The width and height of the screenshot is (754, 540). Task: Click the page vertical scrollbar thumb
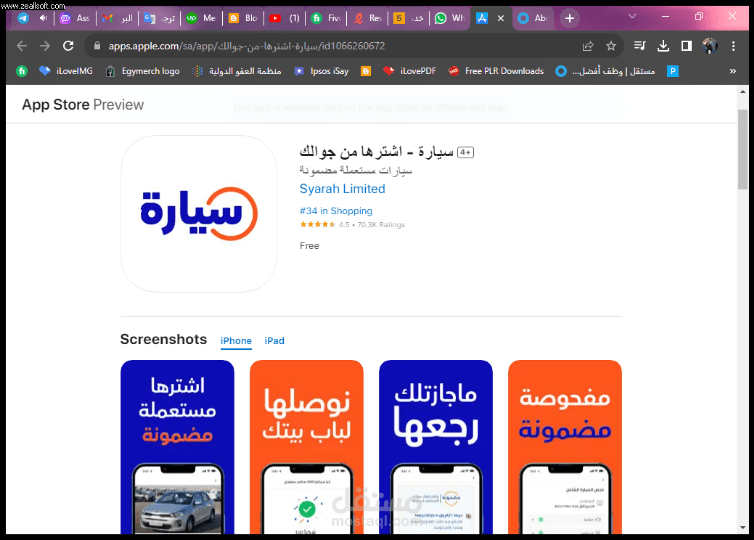coord(742,149)
